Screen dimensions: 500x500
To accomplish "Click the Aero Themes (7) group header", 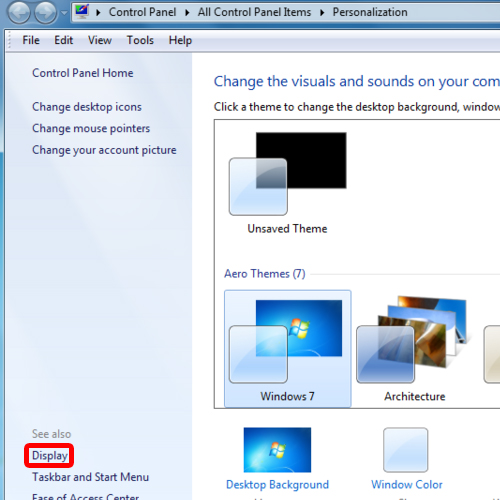I will tap(265, 274).
